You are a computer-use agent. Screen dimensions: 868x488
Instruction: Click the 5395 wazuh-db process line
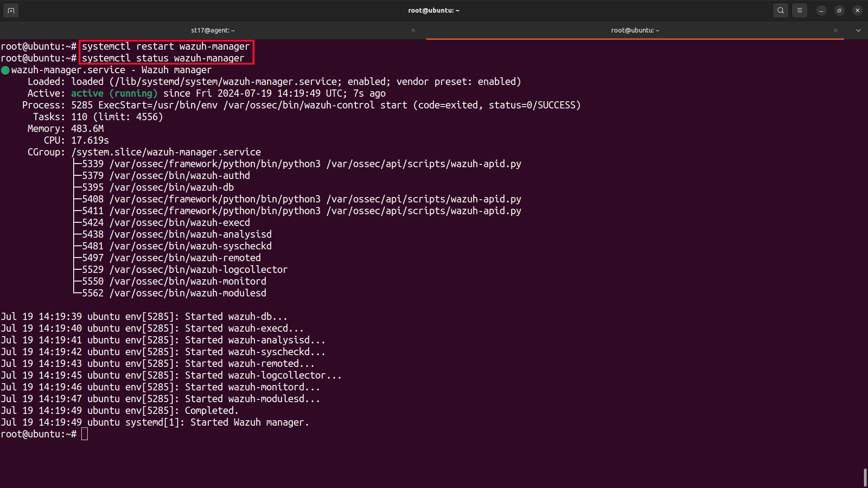click(x=158, y=188)
